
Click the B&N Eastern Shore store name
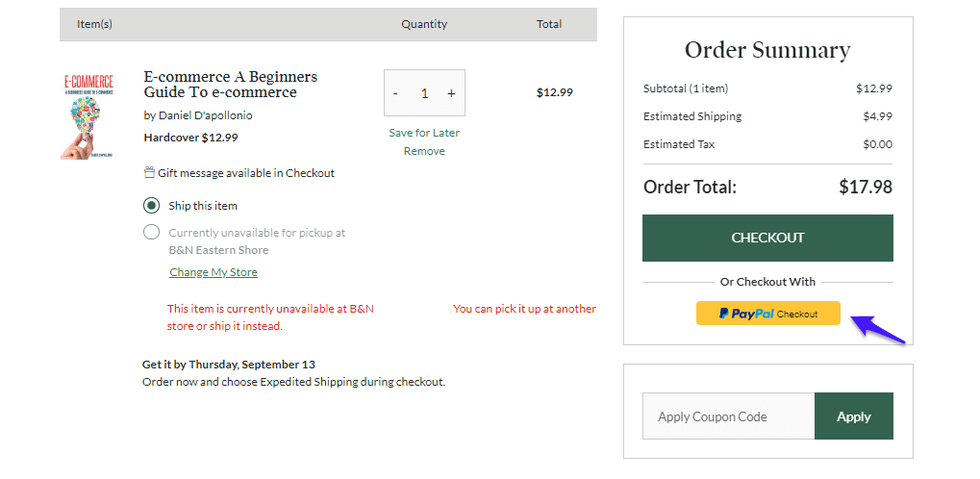(x=218, y=250)
